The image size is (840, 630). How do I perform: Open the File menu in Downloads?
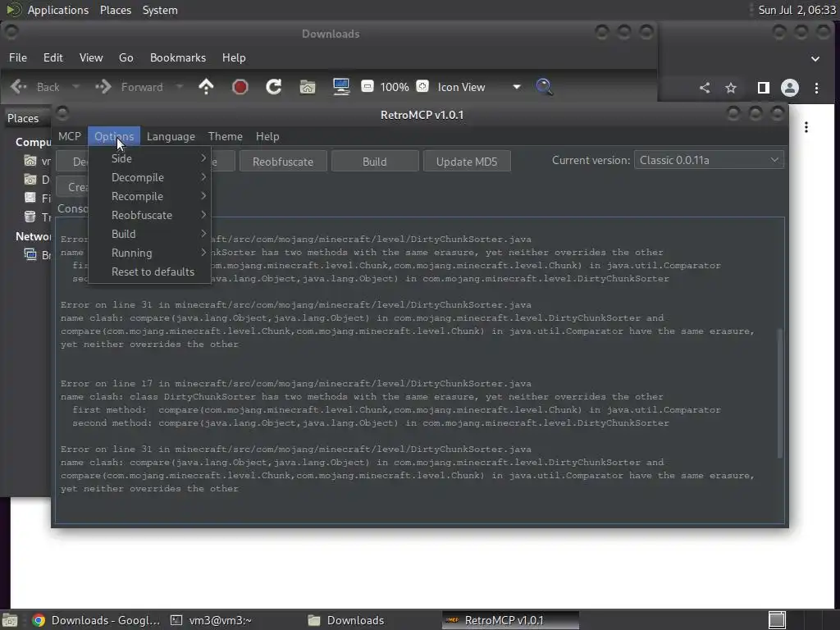click(x=18, y=57)
